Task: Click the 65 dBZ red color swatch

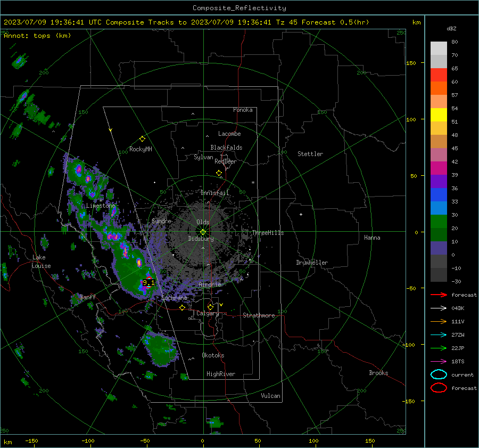Action: click(439, 75)
